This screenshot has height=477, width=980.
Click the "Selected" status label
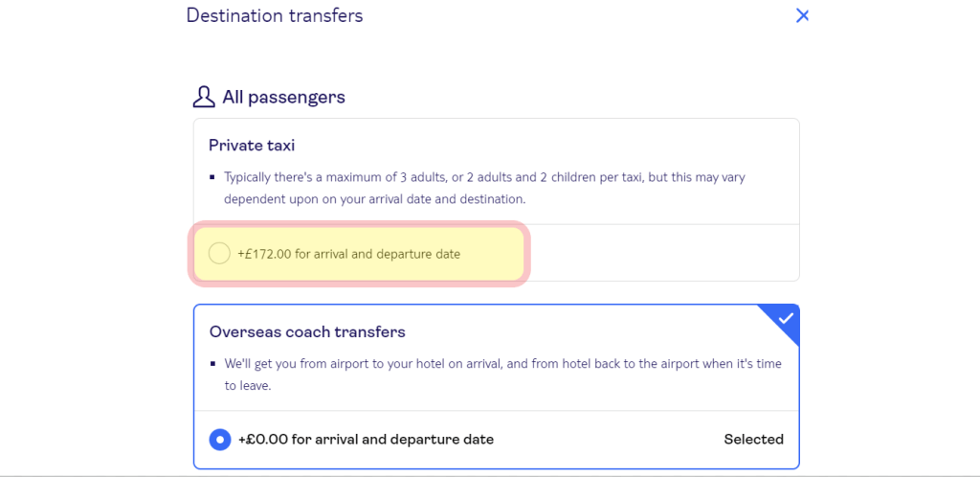[x=753, y=440]
